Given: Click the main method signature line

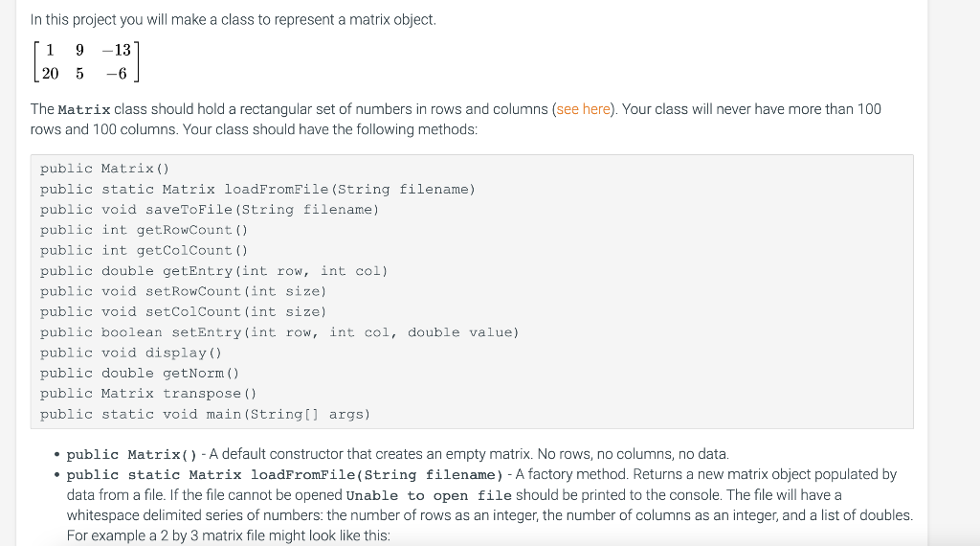Looking at the screenshot, I should pos(205,414).
